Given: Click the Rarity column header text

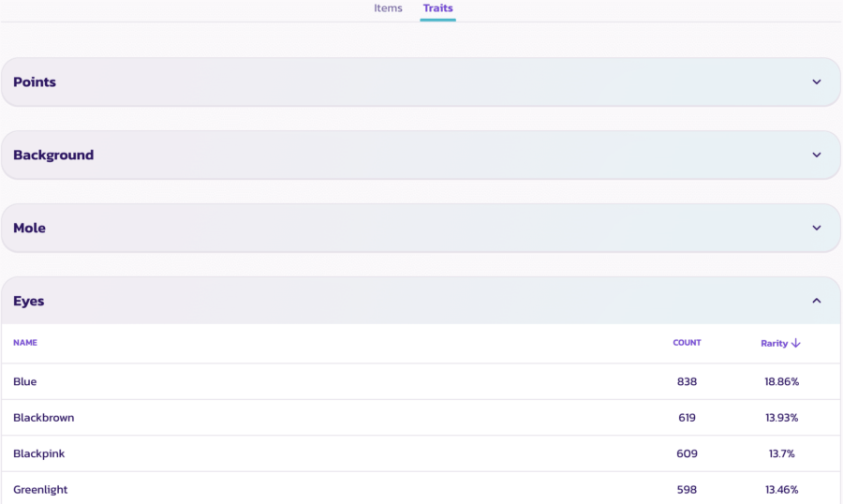Looking at the screenshot, I should (x=774, y=344).
